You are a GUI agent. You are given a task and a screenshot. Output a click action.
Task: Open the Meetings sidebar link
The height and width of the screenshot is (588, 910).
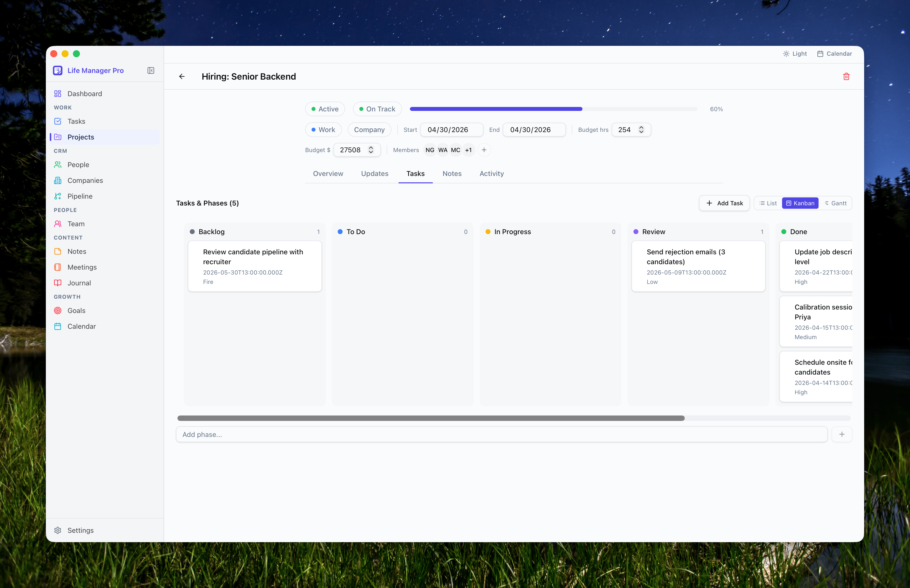pyautogui.click(x=105, y=267)
